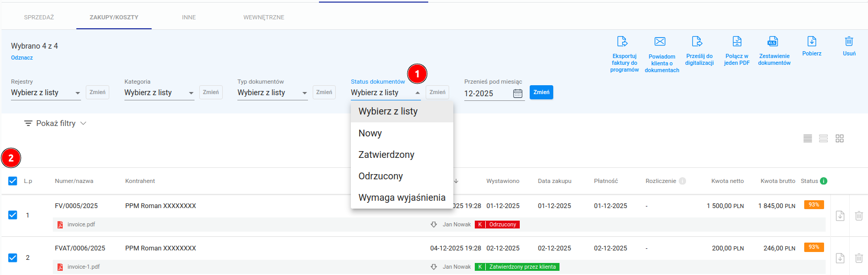This screenshot has width=868, height=275.
Task: Open the Rejestry dropdown list
Action: point(45,93)
